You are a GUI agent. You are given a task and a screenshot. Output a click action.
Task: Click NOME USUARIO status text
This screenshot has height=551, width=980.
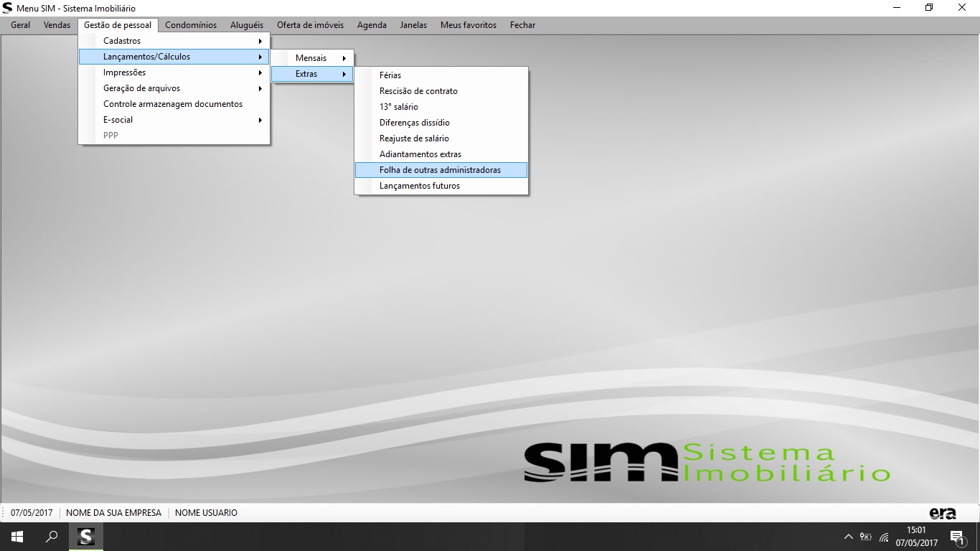[206, 513]
